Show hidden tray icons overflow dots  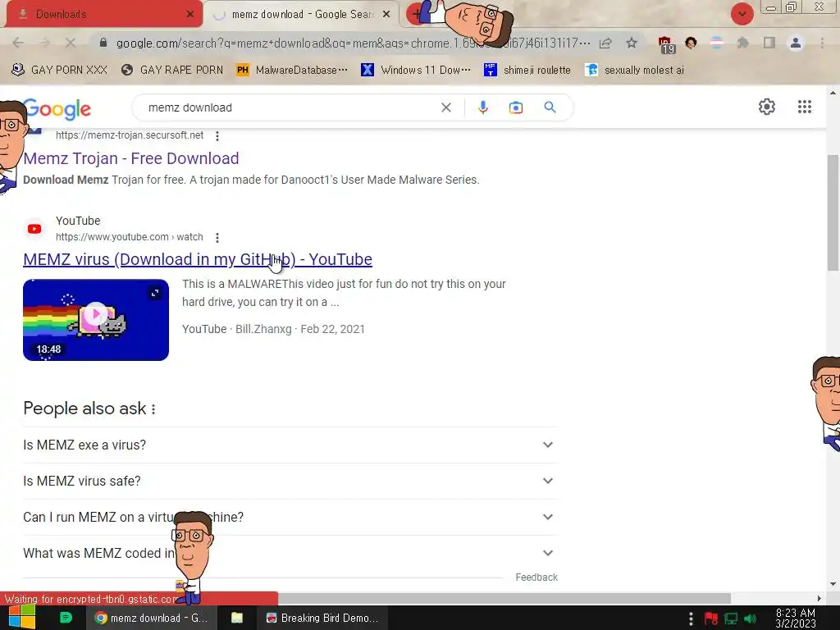(691, 619)
